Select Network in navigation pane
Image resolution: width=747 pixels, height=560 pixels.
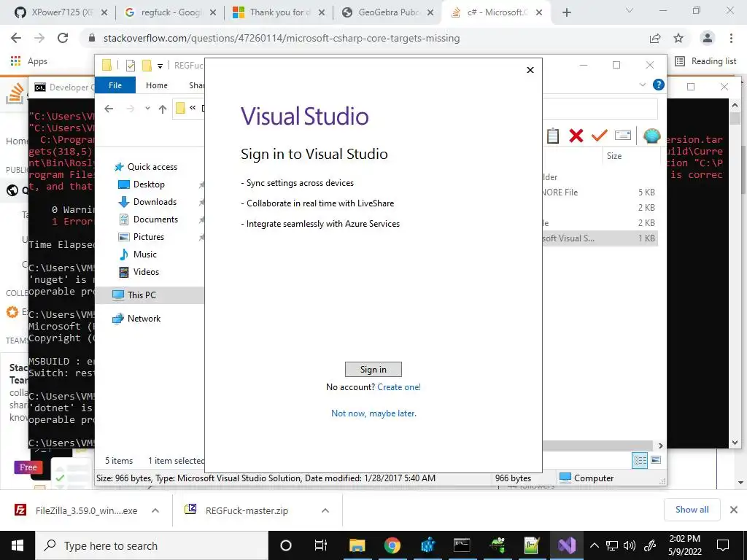(144, 319)
